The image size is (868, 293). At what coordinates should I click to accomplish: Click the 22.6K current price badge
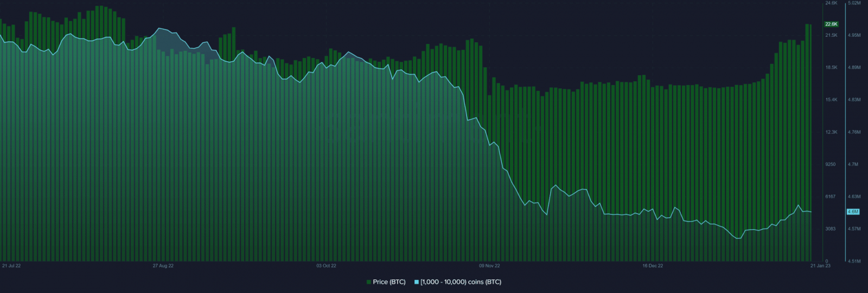point(831,24)
